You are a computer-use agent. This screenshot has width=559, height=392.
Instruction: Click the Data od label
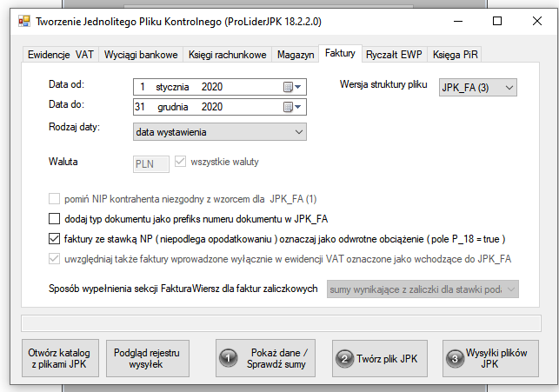click(x=66, y=84)
